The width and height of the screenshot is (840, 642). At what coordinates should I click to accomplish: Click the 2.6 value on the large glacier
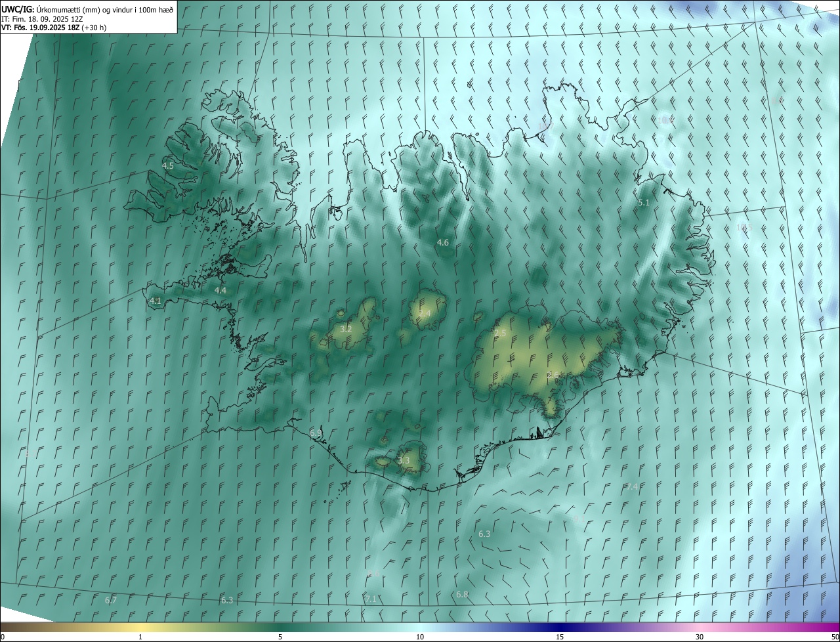(x=553, y=375)
